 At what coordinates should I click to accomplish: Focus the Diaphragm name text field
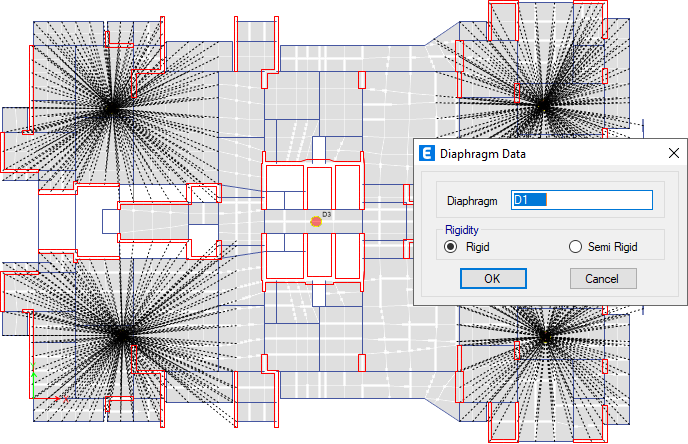coord(582,200)
